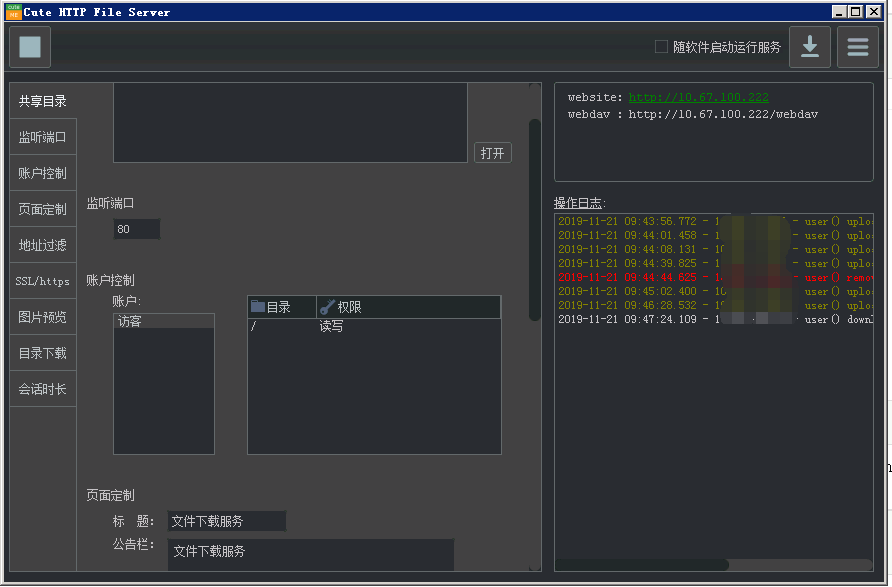Click the 打开 button

coord(492,152)
